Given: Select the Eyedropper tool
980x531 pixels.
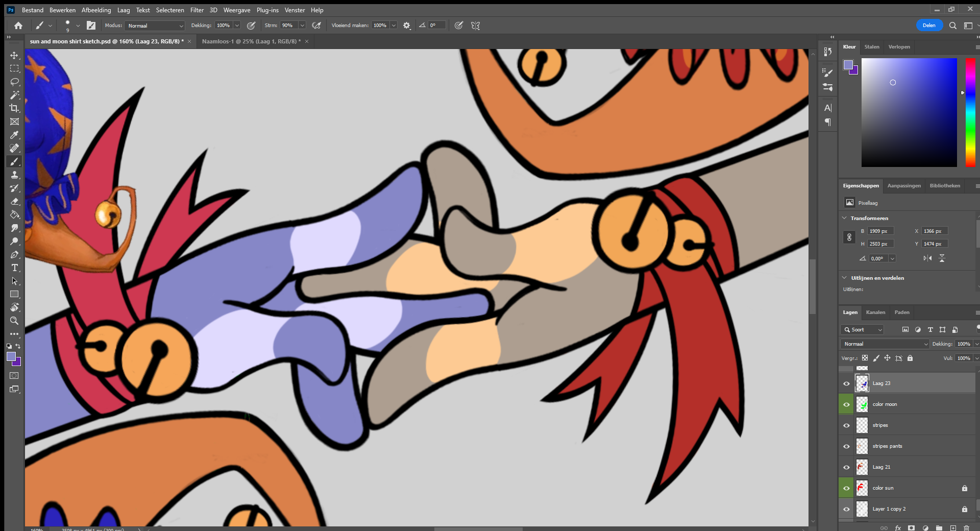Looking at the screenshot, I should point(14,135).
